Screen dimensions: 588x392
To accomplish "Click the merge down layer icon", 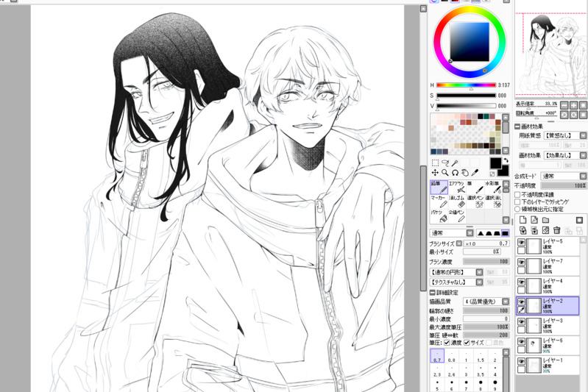I will click(534, 230).
